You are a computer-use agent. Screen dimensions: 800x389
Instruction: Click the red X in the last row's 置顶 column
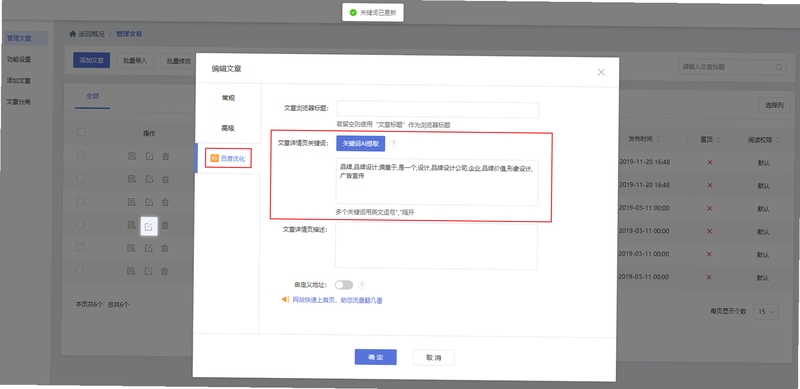709,277
